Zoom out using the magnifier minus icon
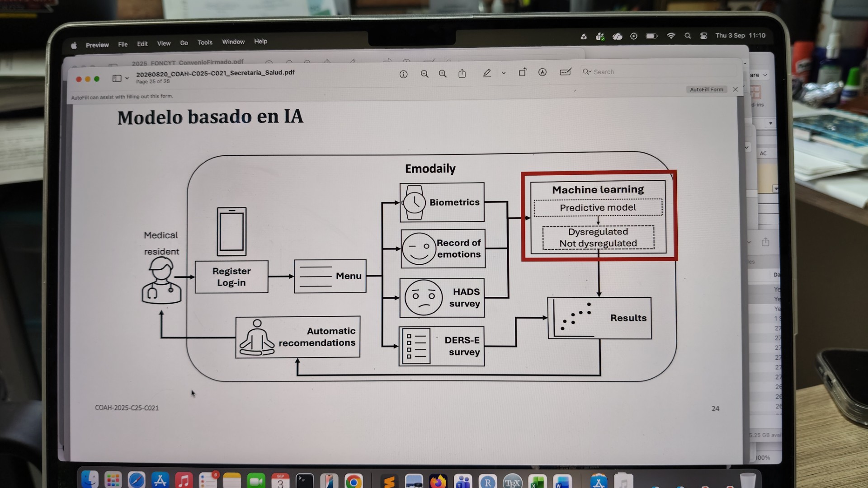Screen dimensions: 868x488 click(x=425, y=74)
